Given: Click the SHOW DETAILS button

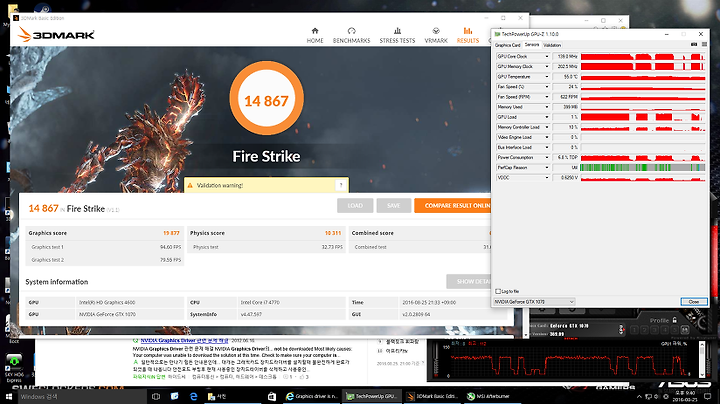Looking at the screenshot, I should (x=468, y=281).
